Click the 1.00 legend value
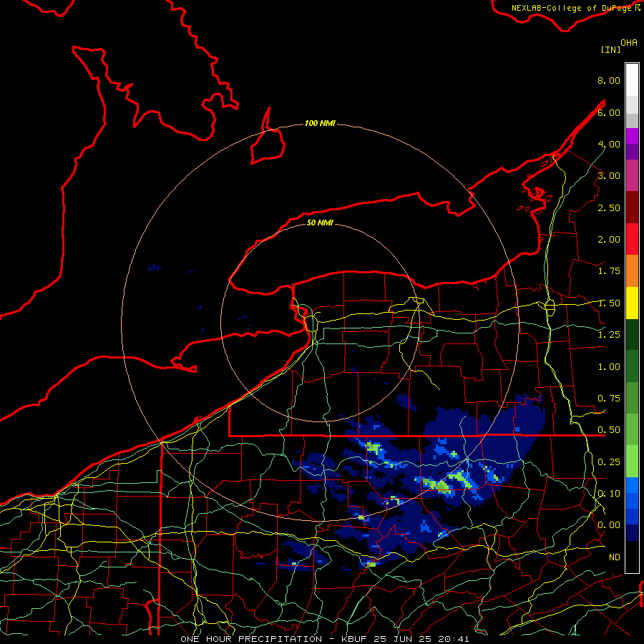This screenshot has width=644, height=644. (x=609, y=367)
